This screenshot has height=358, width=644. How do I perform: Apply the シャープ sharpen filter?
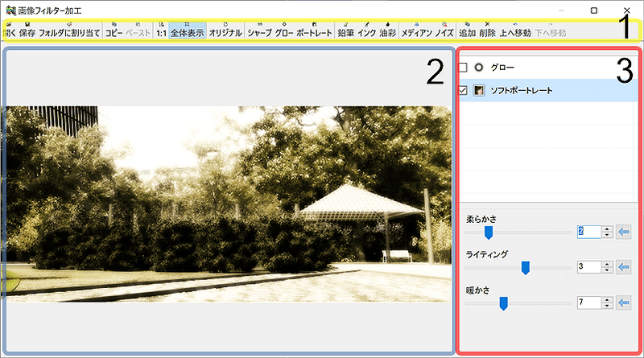click(x=259, y=31)
